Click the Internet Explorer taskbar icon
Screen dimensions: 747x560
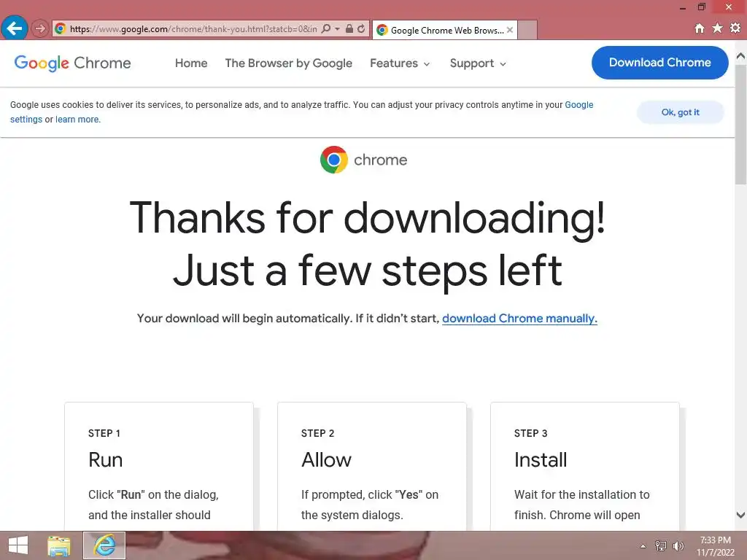click(104, 545)
